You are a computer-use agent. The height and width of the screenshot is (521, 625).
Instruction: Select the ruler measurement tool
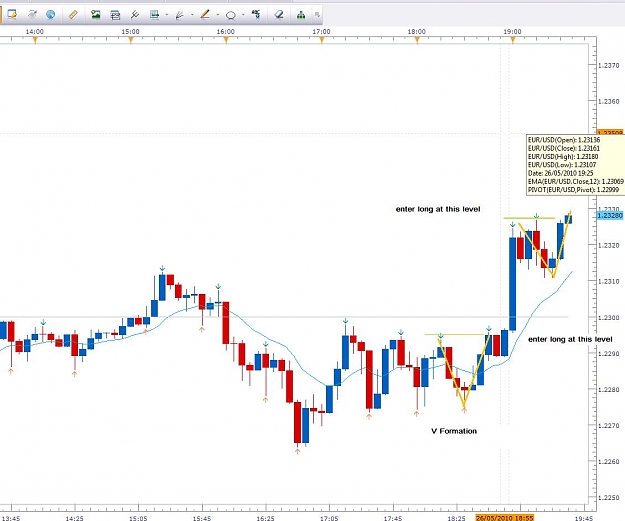click(x=73, y=15)
